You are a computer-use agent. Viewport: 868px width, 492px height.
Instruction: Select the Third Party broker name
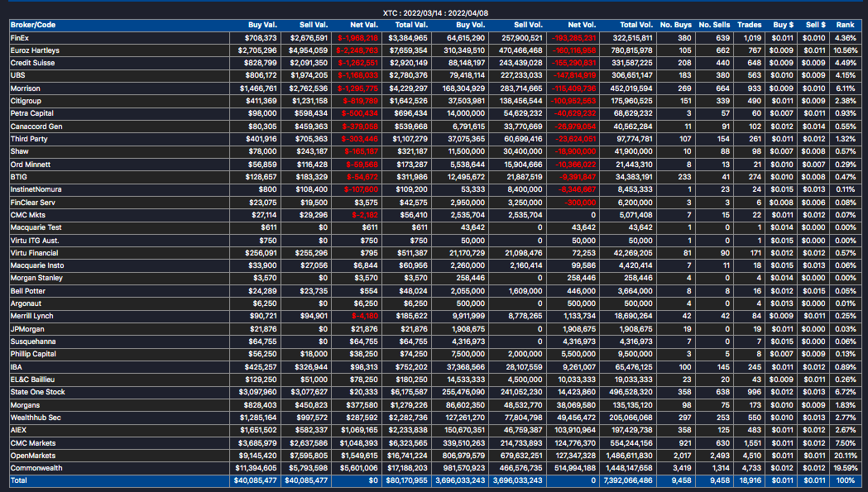click(x=29, y=139)
